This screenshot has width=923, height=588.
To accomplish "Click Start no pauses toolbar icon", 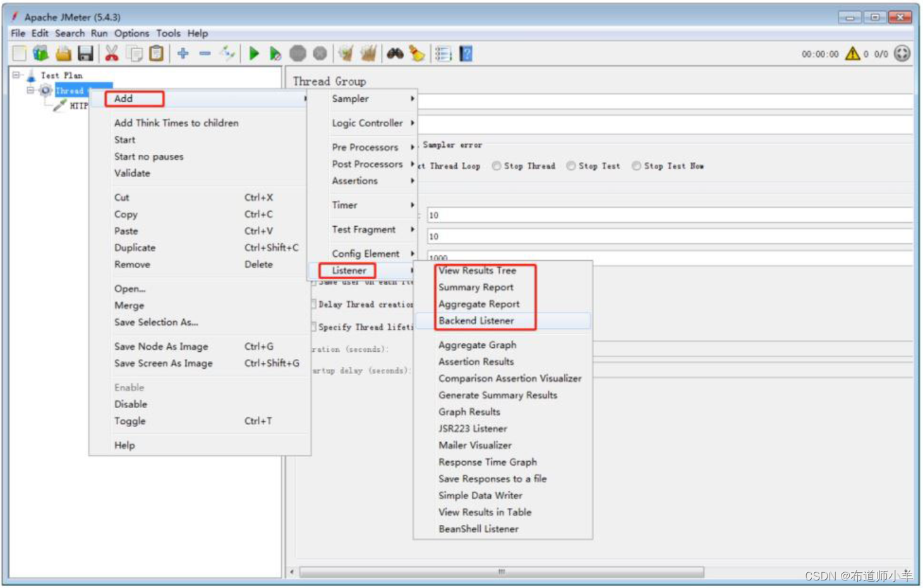I will coord(275,54).
